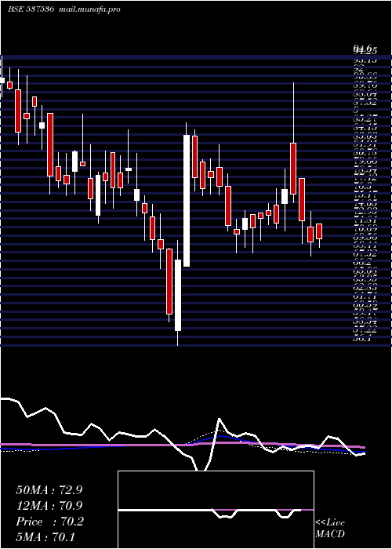The width and height of the screenshot is (392, 549).
Task: Click the 50MA : 72.9 reading
Action: point(49,490)
